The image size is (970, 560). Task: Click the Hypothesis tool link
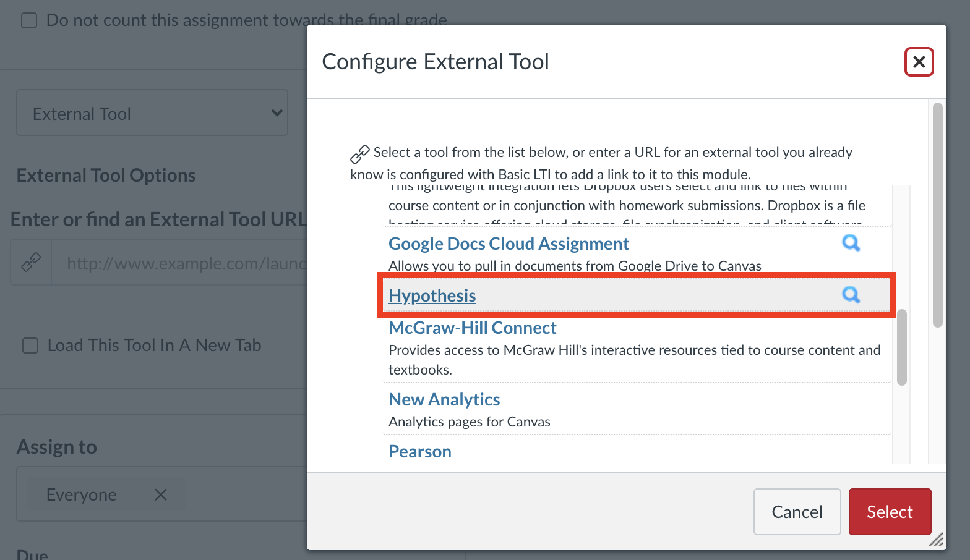432,295
